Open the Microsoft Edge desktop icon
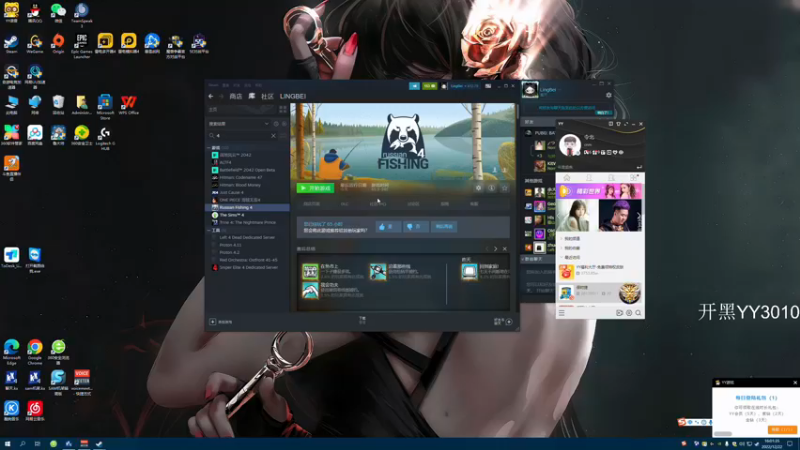Viewport: 800px width, 450px height. point(11,352)
